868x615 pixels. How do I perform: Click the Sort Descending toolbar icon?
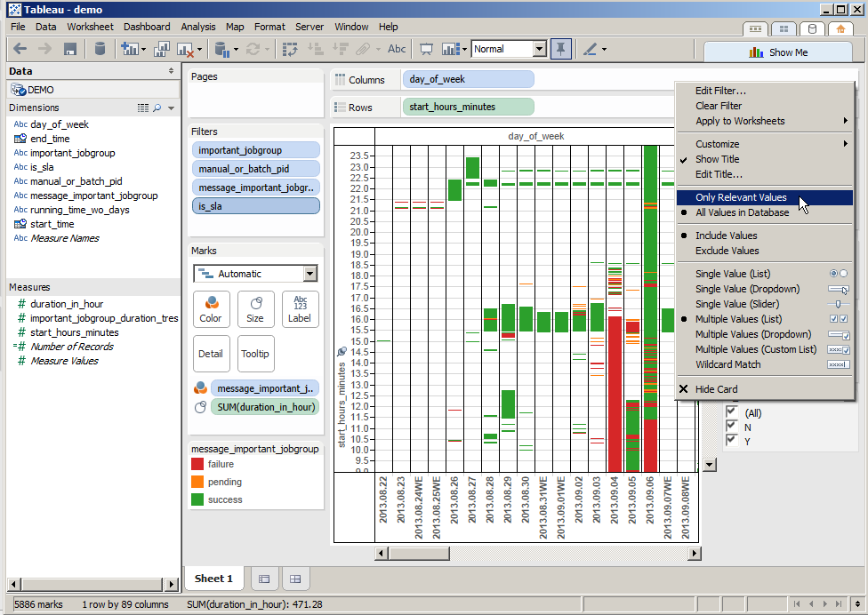pos(340,49)
